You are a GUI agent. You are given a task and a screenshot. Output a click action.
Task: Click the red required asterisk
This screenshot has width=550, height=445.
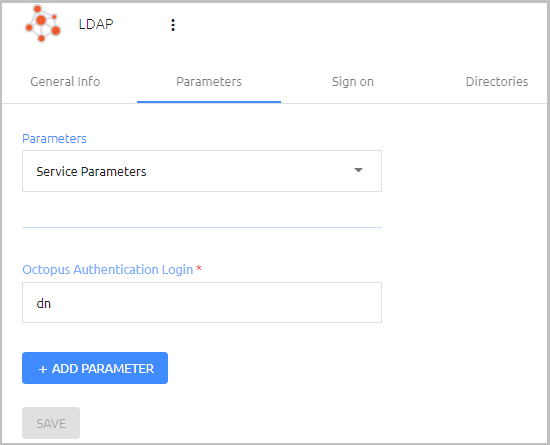pos(199,268)
